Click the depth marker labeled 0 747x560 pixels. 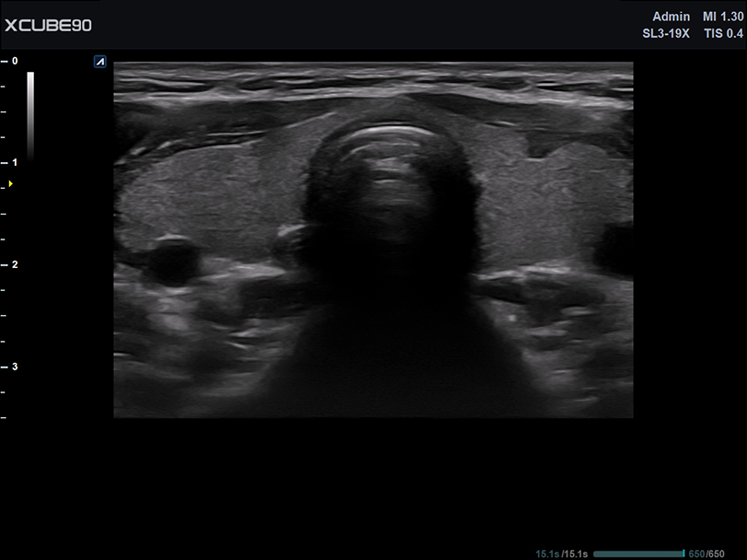(13, 59)
